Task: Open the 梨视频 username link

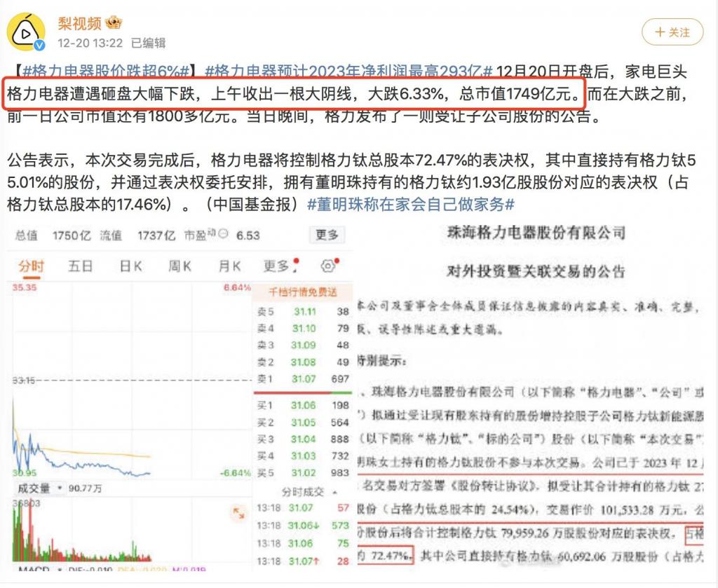Action: click(x=79, y=23)
